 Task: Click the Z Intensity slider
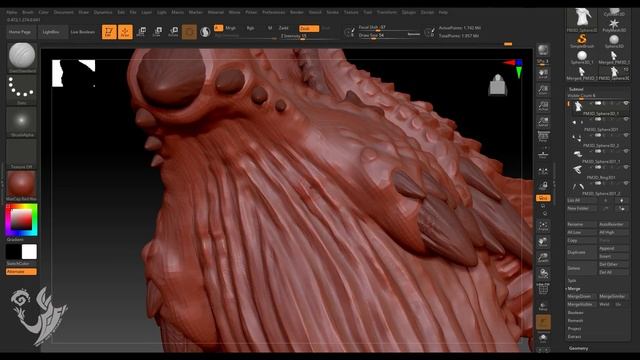(x=308, y=36)
